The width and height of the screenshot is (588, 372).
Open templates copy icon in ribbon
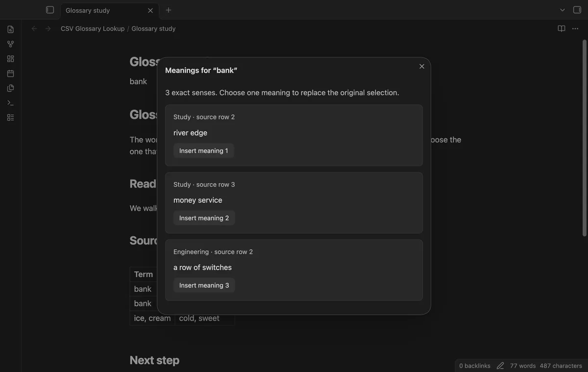click(x=10, y=88)
